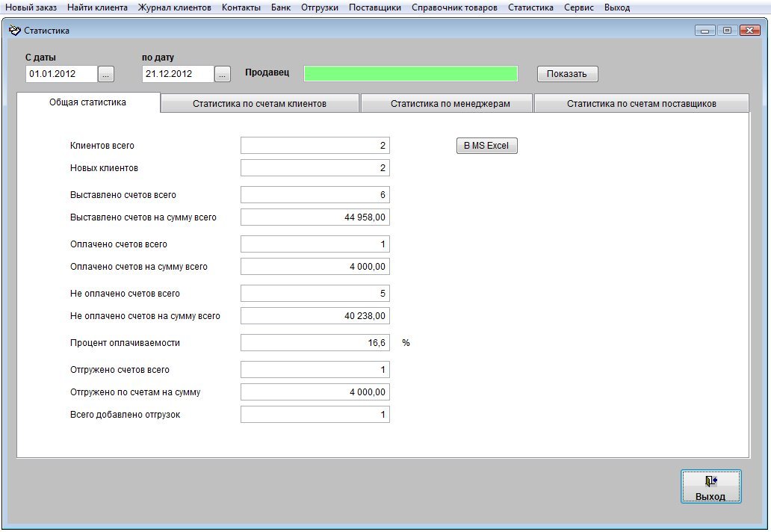This screenshot has height=532, width=771.
Task: Switch to Статистика по счетам клиентов tab
Action: pos(259,104)
